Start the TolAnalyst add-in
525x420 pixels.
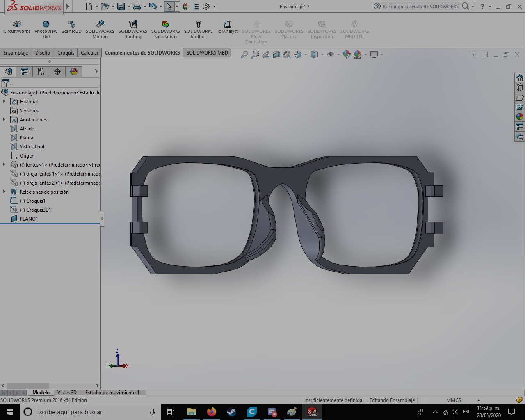click(x=227, y=27)
